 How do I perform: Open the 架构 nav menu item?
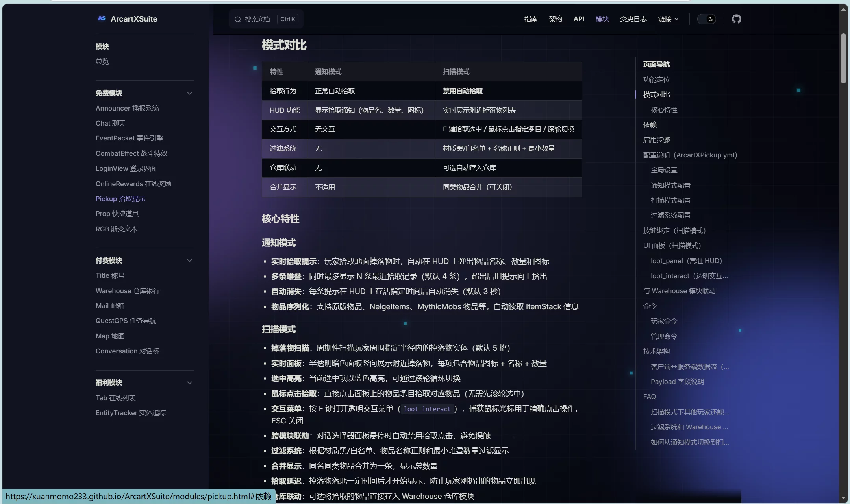coord(556,19)
